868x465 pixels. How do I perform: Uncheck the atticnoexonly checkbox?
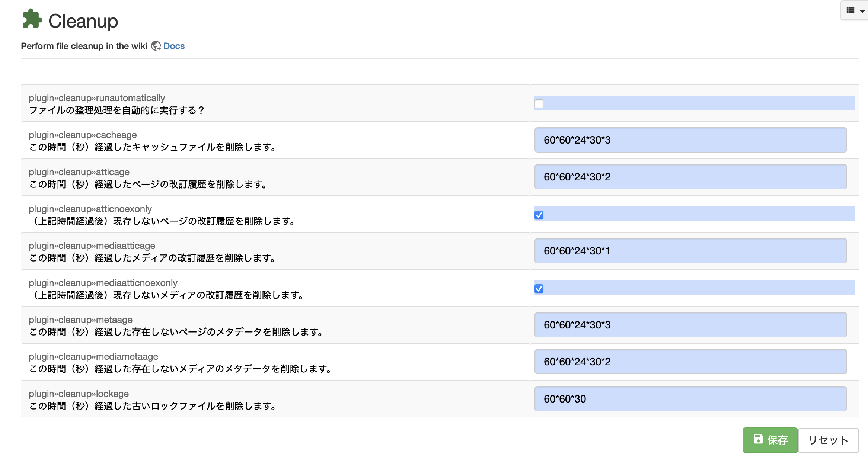pos(539,215)
